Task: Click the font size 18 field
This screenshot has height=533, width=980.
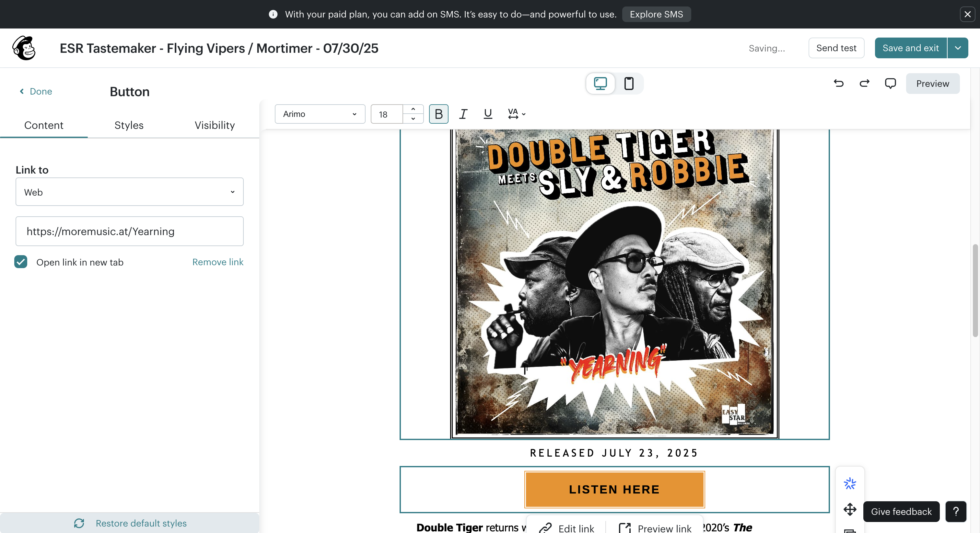Action: [x=387, y=114]
